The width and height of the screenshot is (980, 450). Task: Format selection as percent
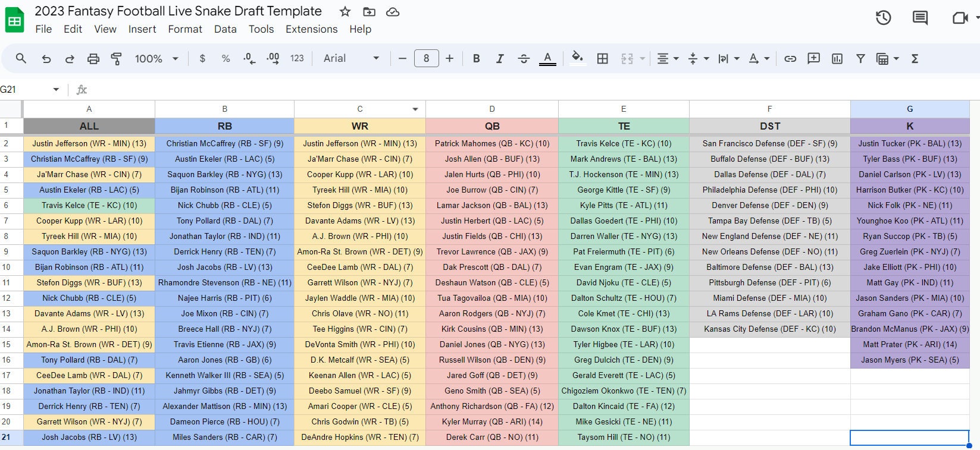tap(226, 58)
